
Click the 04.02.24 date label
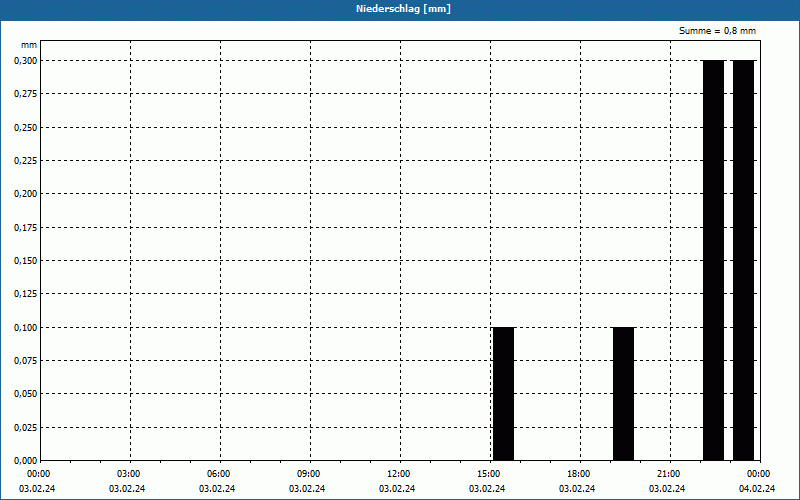[757, 489]
